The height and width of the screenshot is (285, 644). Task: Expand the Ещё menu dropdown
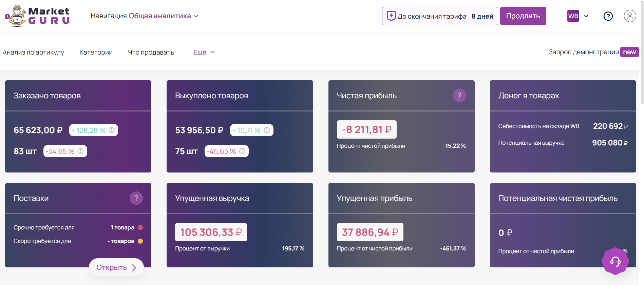[204, 52]
